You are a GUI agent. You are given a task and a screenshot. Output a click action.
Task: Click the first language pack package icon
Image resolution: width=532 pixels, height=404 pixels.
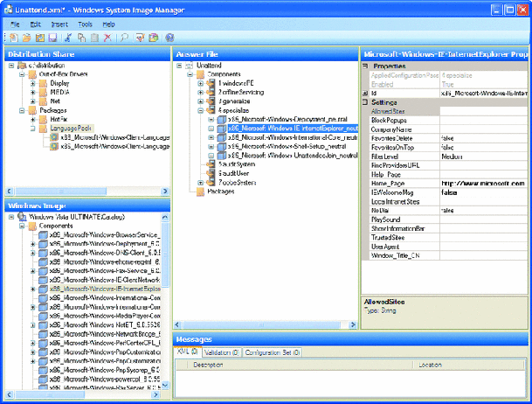54,137
